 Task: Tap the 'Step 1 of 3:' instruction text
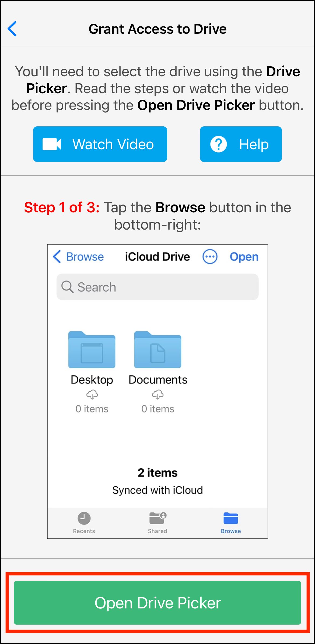pos(62,207)
